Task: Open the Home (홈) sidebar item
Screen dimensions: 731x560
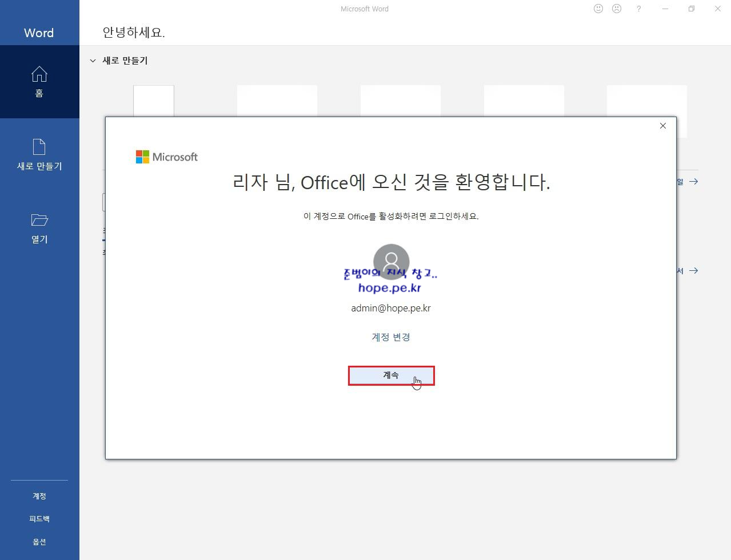Action: (39, 82)
